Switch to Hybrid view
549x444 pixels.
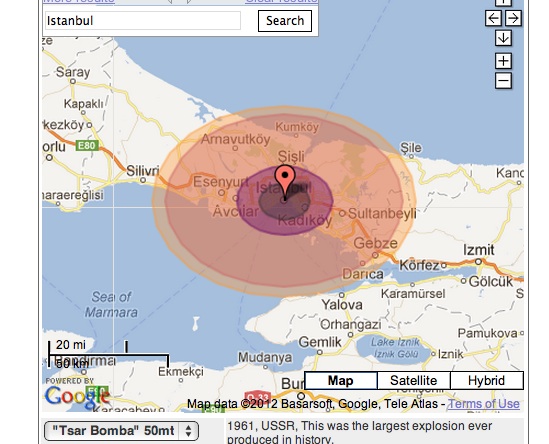[486, 381]
